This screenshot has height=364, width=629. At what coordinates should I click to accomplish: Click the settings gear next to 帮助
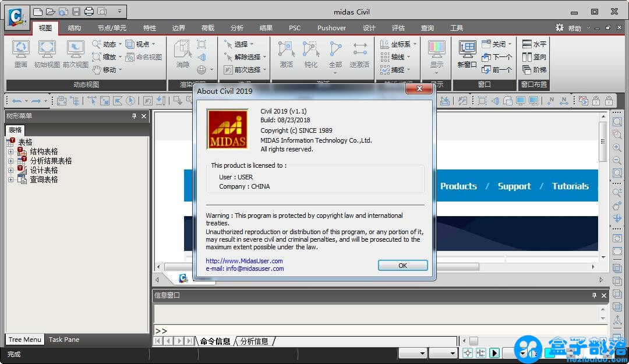point(560,28)
